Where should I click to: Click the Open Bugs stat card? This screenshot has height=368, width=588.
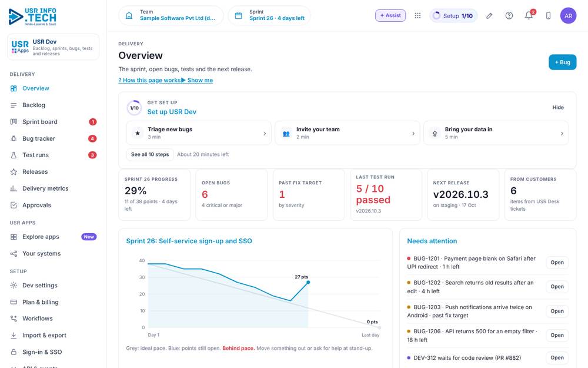click(231, 194)
